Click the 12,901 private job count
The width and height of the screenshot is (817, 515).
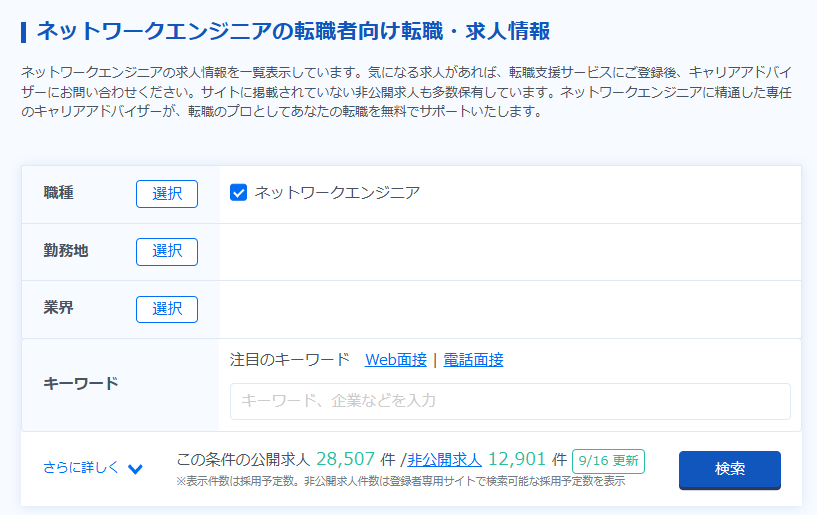(517, 460)
